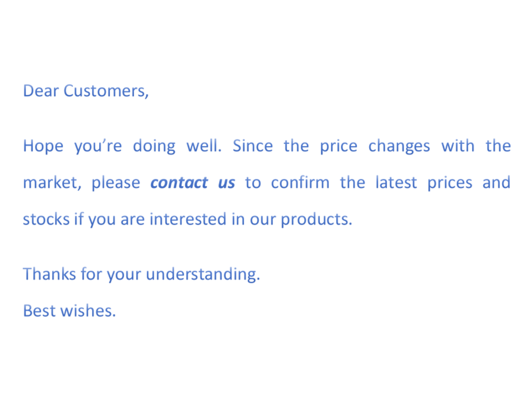Click the word "confirm" in the paragraph

click(300, 183)
